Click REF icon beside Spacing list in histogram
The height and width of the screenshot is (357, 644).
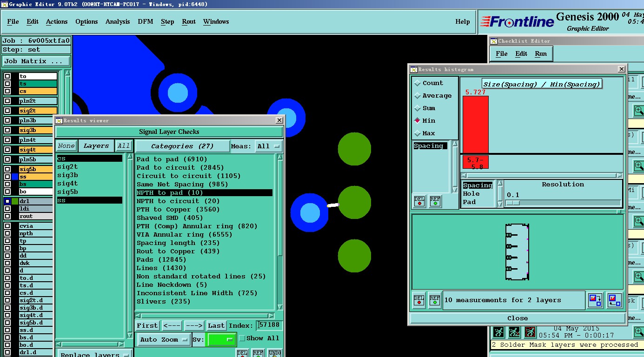(435, 201)
